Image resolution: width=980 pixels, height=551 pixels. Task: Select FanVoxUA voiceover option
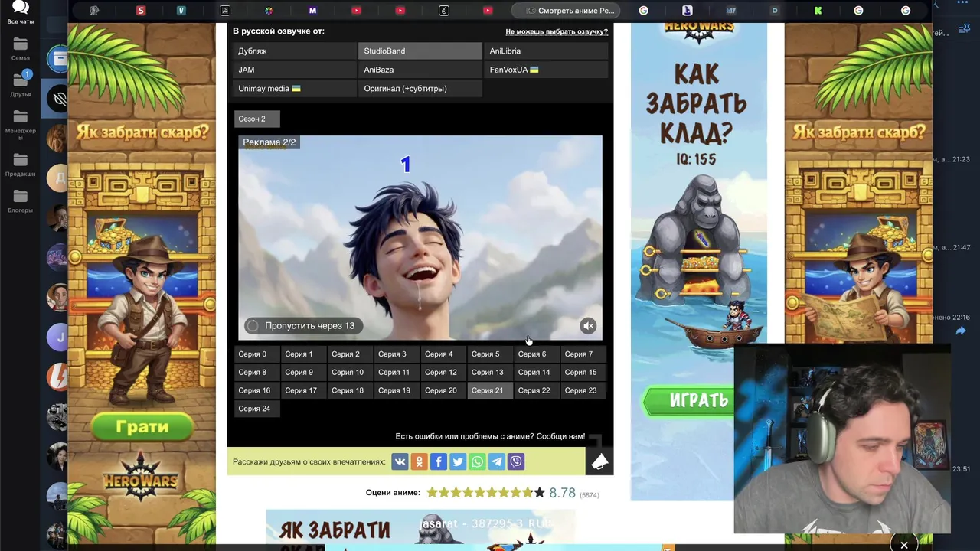pyautogui.click(x=546, y=70)
